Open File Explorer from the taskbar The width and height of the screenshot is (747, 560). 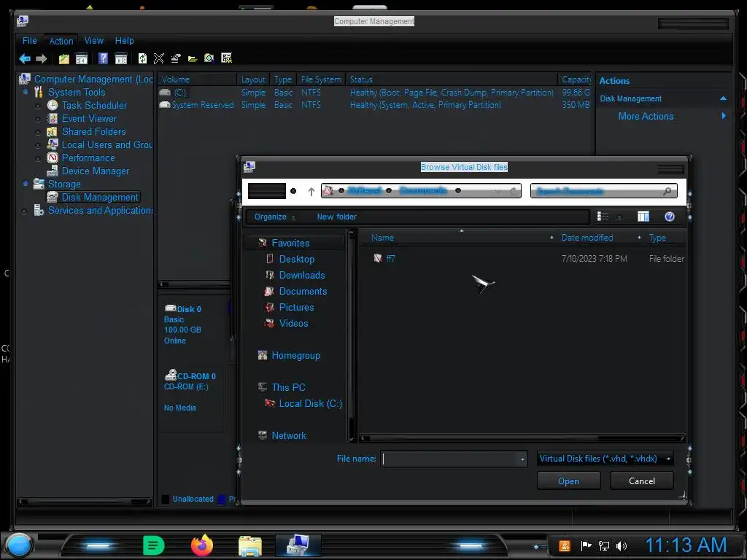click(x=250, y=546)
